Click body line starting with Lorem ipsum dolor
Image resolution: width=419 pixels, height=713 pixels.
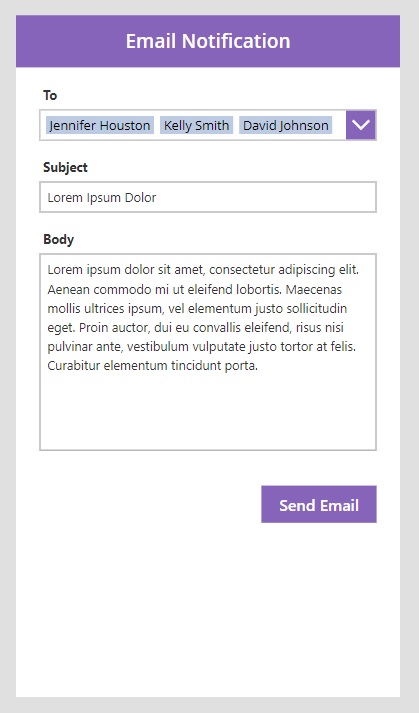point(203,270)
